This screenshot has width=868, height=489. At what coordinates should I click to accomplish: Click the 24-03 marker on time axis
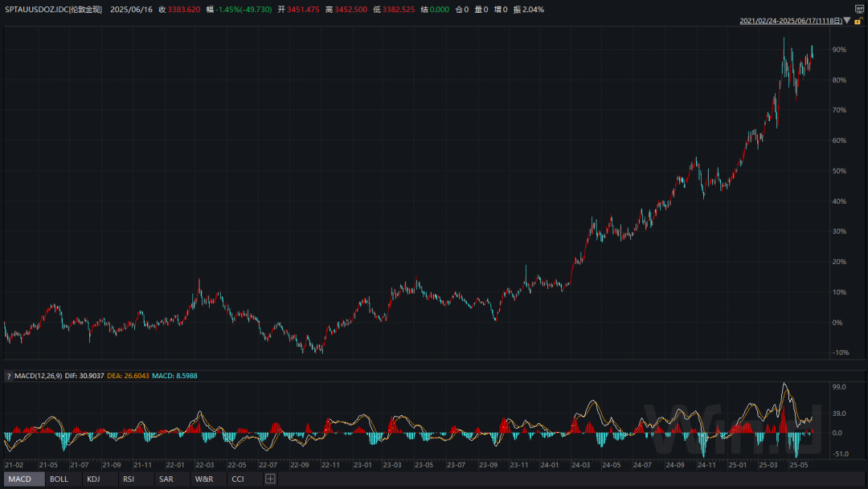[x=581, y=464]
